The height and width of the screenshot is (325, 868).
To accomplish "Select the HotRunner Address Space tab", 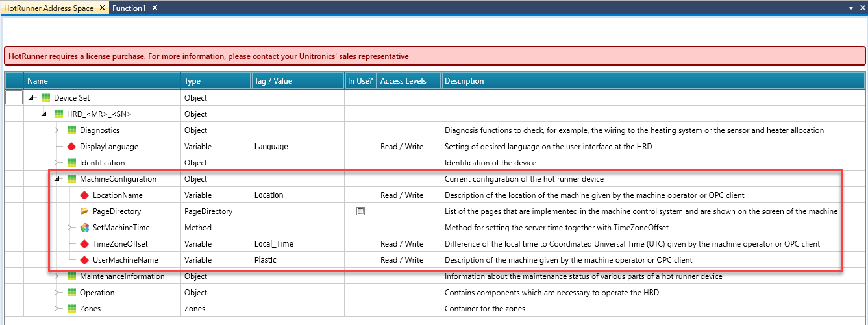I will [x=49, y=8].
